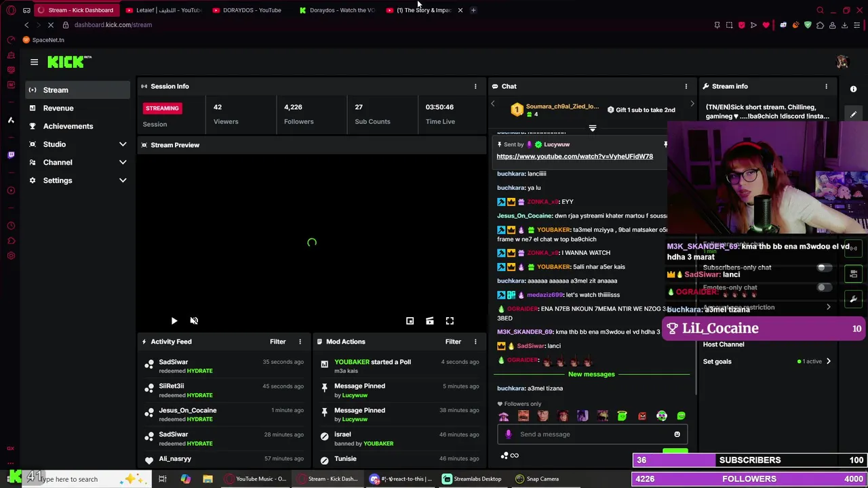Click Host Channel option
This screenshot has width=868, height=488.
click(724, 344)
